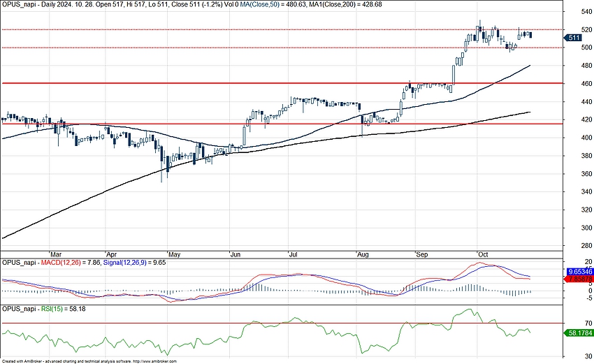Screen dimensions: 594x364
Task: Click the 460 price axis label
Action: pyautogui.click(x=586, y=84)
